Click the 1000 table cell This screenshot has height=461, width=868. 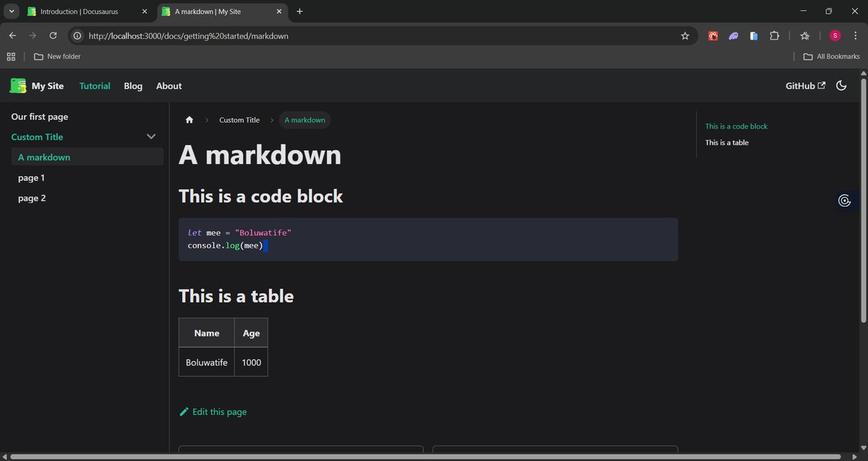click(x=251, y=362)
